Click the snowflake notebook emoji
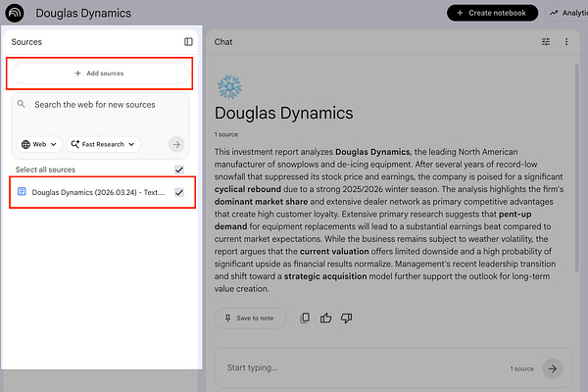 click(229, 86)
